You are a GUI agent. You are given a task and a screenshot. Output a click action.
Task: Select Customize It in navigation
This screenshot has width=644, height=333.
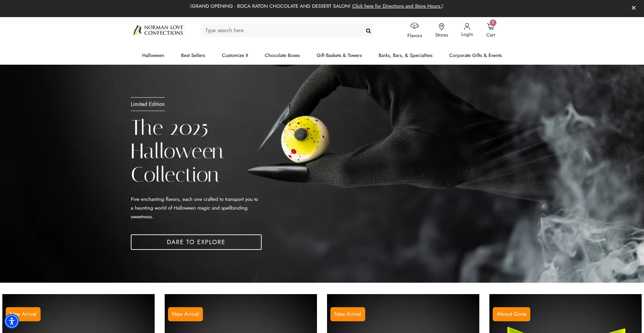point(235,55)
